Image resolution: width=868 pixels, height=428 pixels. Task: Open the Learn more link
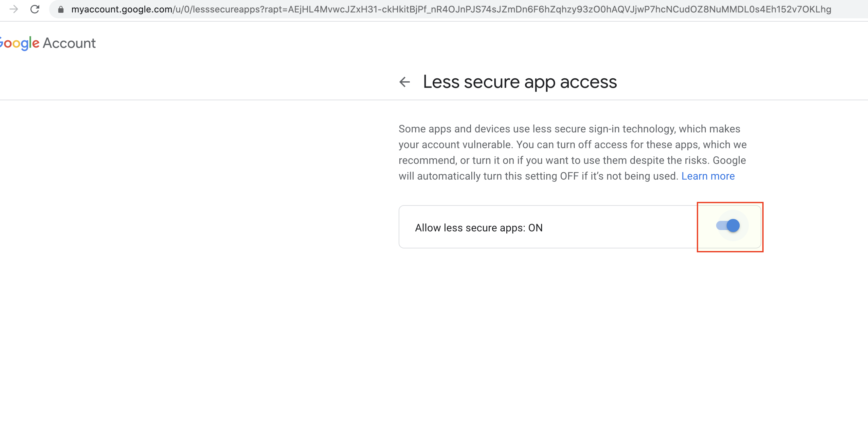[708, 176]
